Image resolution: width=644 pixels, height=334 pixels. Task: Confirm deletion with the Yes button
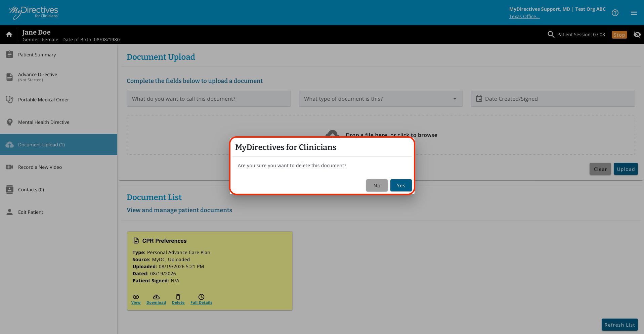(401, 186)
